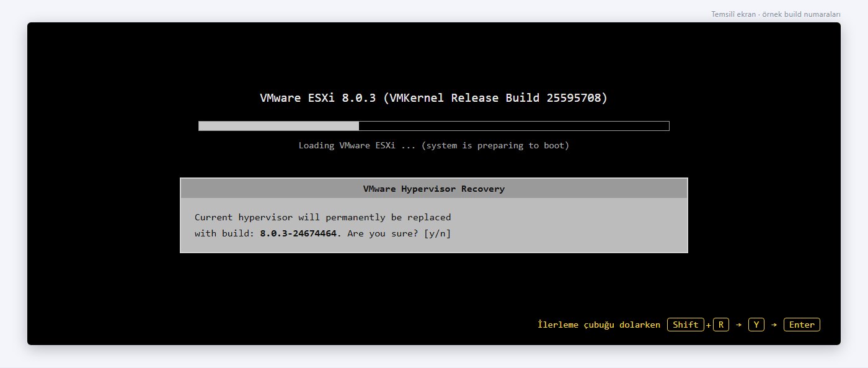The width and height of the screenshot is (868, 368).
Task: Select build number 8.0.3-24674464
Action: coord(298,233)
